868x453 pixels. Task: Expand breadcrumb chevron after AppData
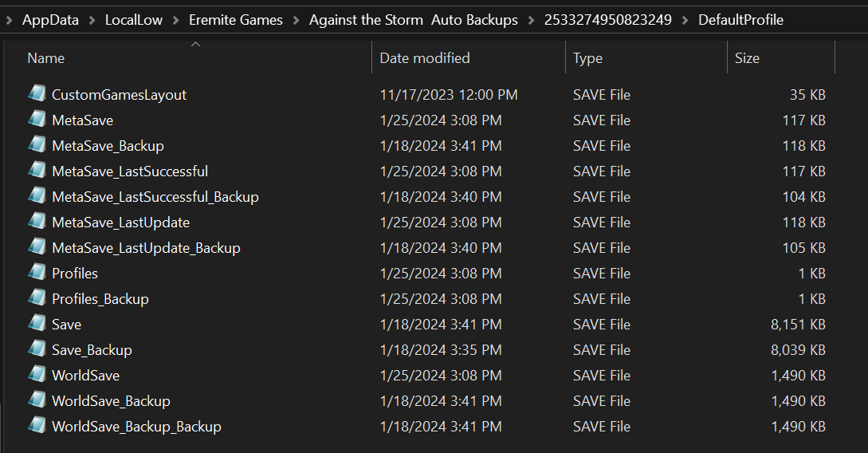pyautogui.click(x=92, y=20)
